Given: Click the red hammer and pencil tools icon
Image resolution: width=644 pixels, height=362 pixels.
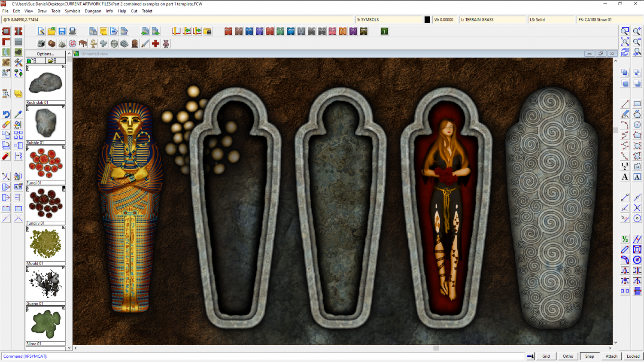Looking at the screenshot, I should point(18,62).
